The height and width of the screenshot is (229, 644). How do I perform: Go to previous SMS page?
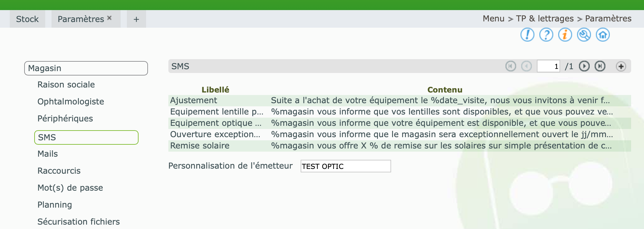tap(527, 66)
